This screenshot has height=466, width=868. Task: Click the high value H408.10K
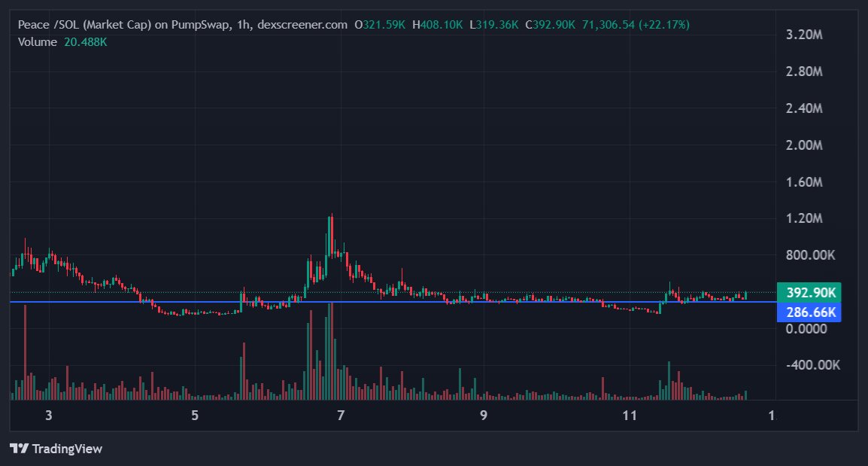[437, 25]
